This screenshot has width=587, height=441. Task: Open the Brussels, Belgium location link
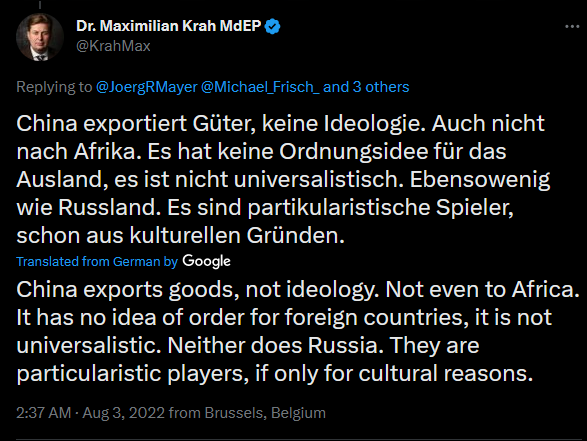(x=265, y=413)
